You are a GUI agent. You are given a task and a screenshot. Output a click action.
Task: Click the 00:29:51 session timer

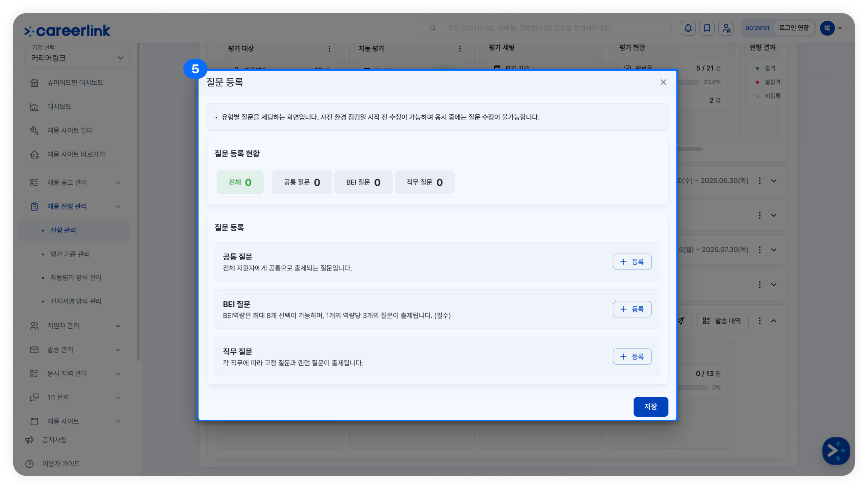(x=757, y=28)
